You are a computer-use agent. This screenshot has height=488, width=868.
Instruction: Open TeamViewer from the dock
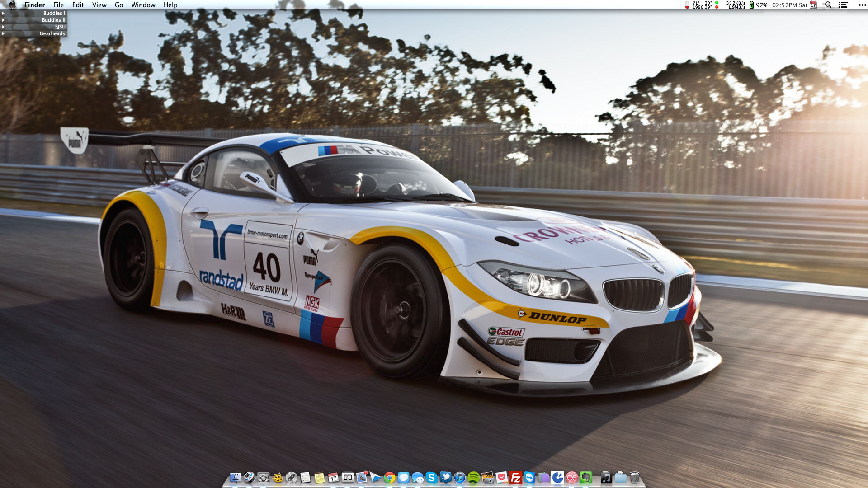(x=529, y=478)
